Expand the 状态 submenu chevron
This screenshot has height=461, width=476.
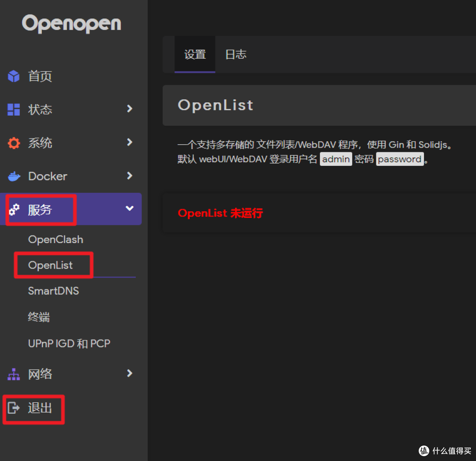point(129,109)
